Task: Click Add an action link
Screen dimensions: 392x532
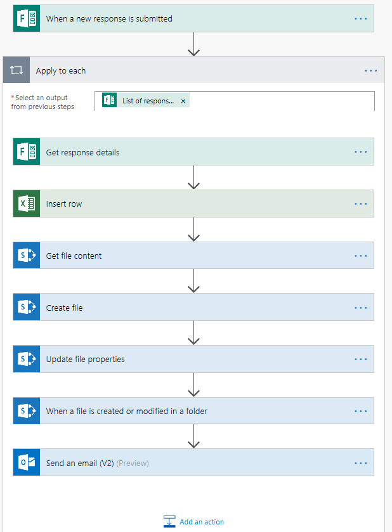Action: [201, 522]
